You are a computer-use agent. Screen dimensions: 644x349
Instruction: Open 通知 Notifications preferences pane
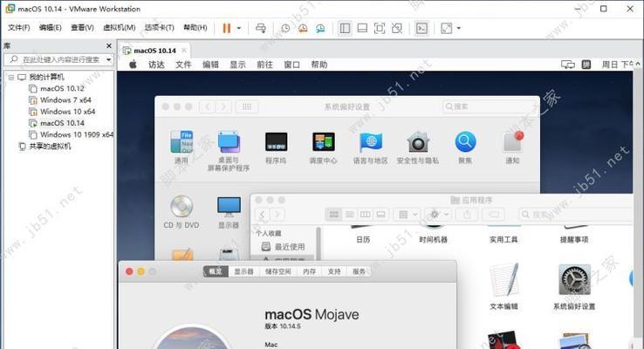pos(512,147)
